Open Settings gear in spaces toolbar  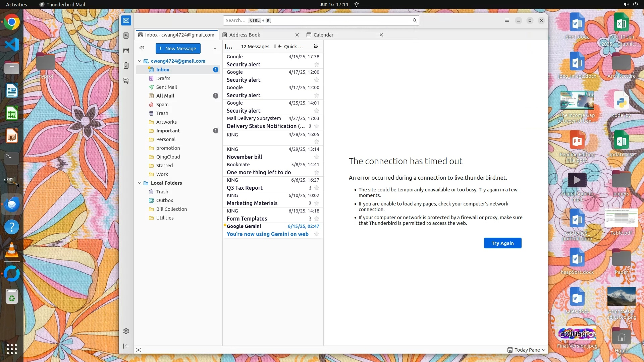click(126, 331)
